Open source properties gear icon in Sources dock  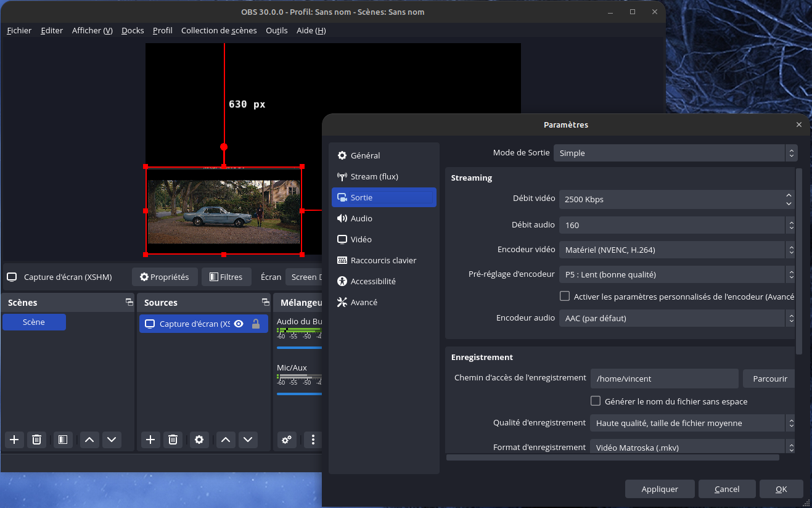[199, 440]
